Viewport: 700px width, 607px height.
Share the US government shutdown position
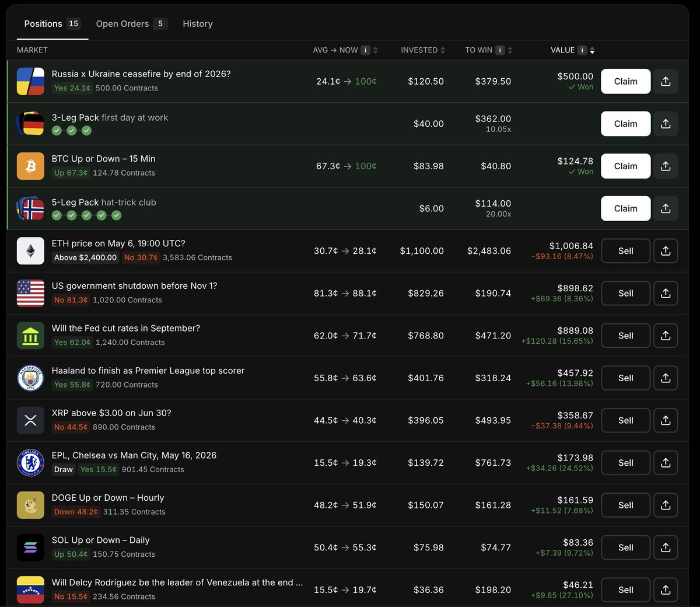click(x=666, y=293)
